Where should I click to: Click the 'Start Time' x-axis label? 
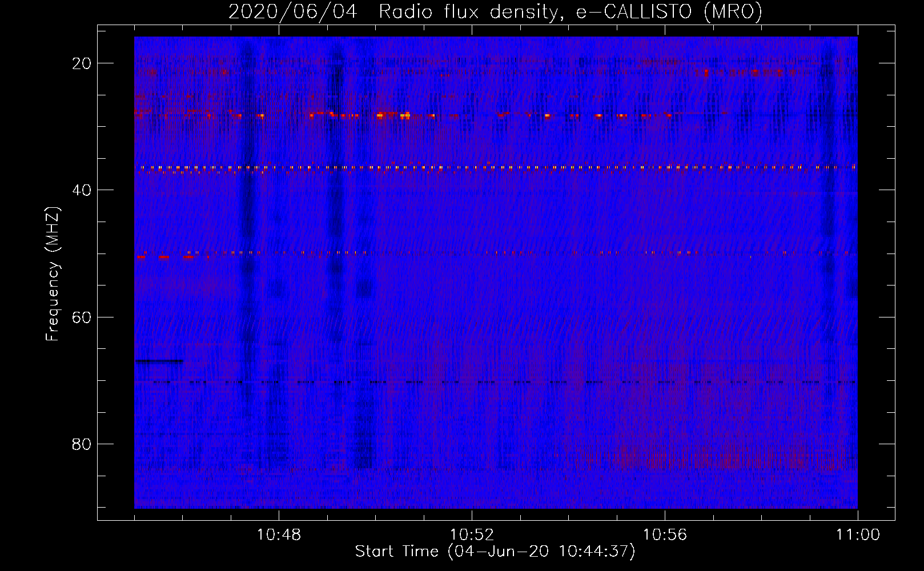click(x=495, y=552)
